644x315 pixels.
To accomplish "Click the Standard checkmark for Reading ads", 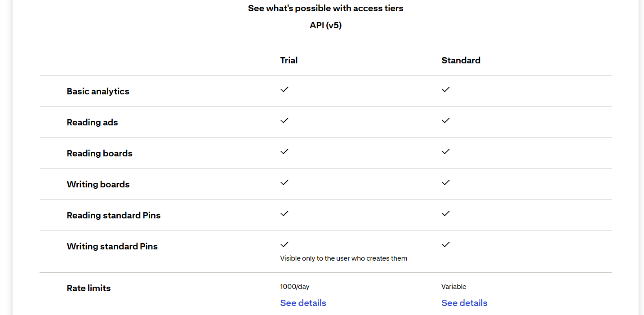I will [445, 120].
